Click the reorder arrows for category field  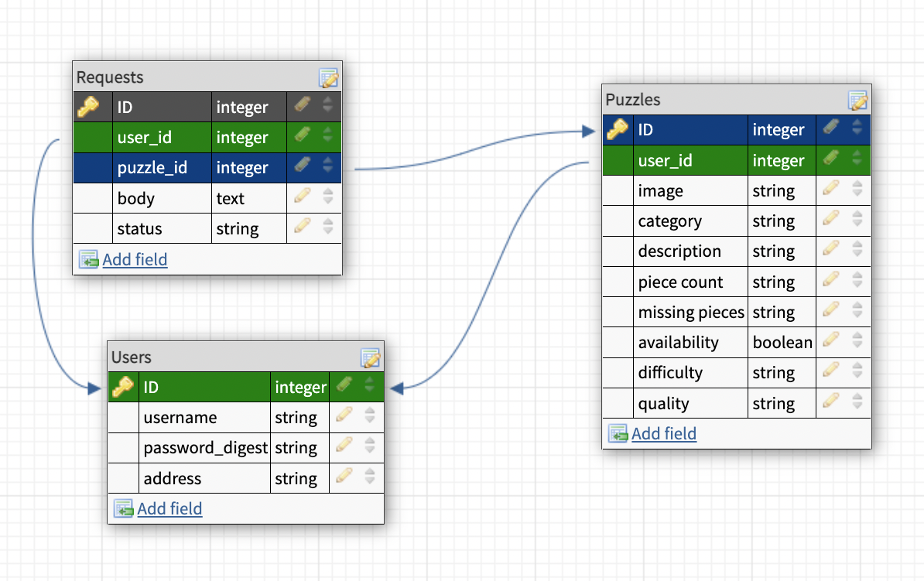click(x=857, y=219)
